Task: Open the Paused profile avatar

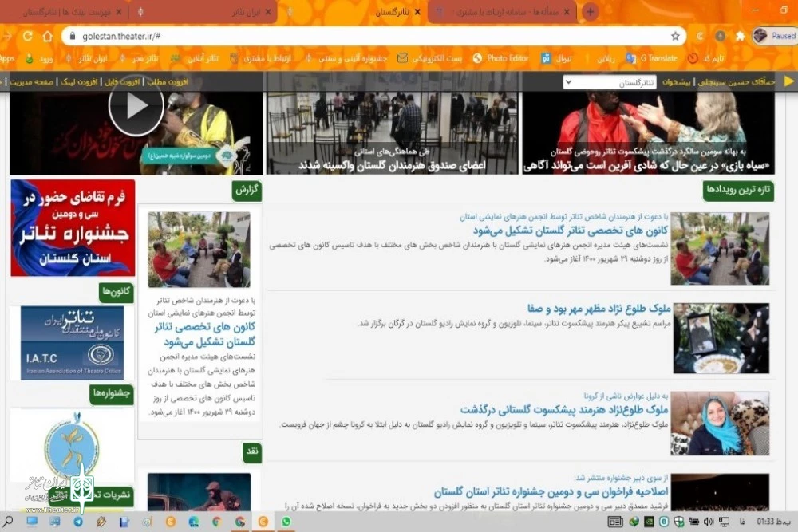Action: tap(774, 36)
